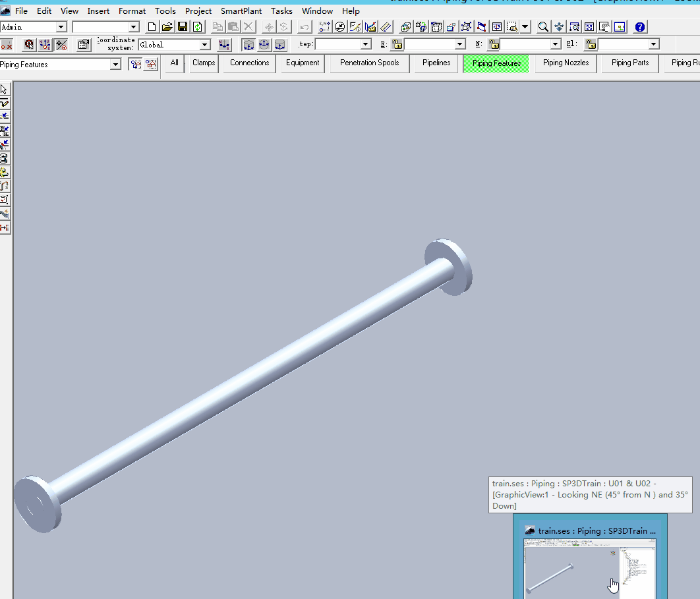Image resolution: width=700 pixels, height=599 pixels.
Task: Toggle the Inside/Overlapping fence icon
Action: pyautogui.click(x=151, y=65)
